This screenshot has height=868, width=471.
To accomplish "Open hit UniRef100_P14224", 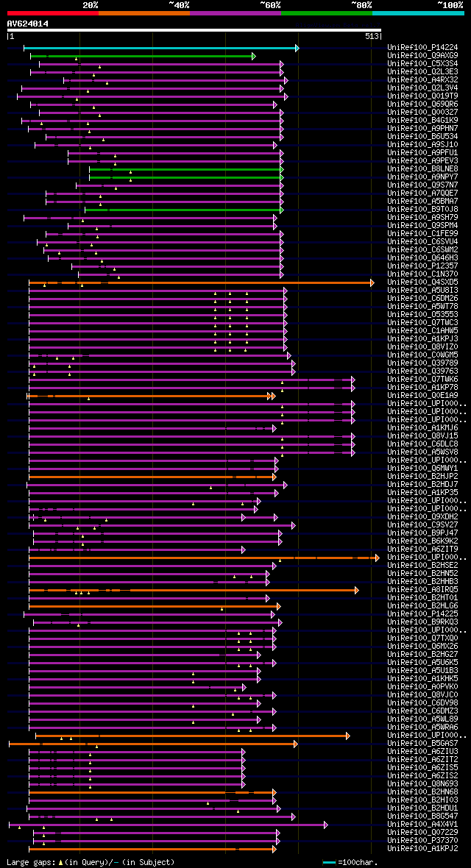I will [x=422, y=48].
